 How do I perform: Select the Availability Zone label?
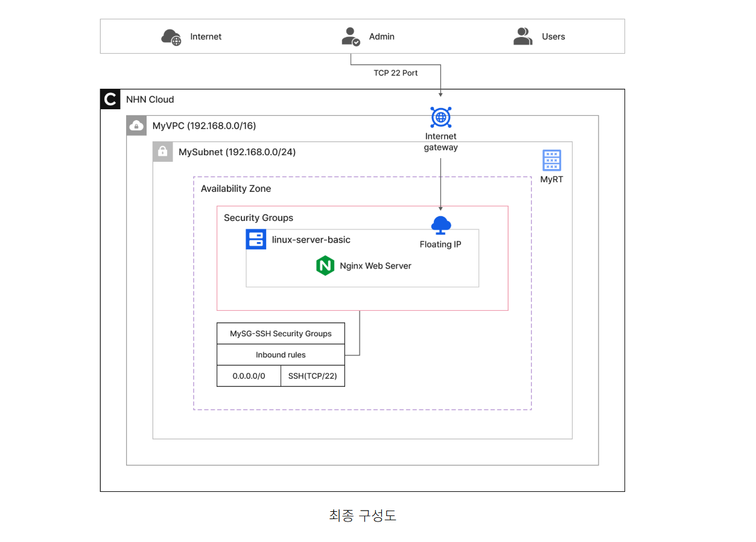pyautogui.click(x=236, y=189)
